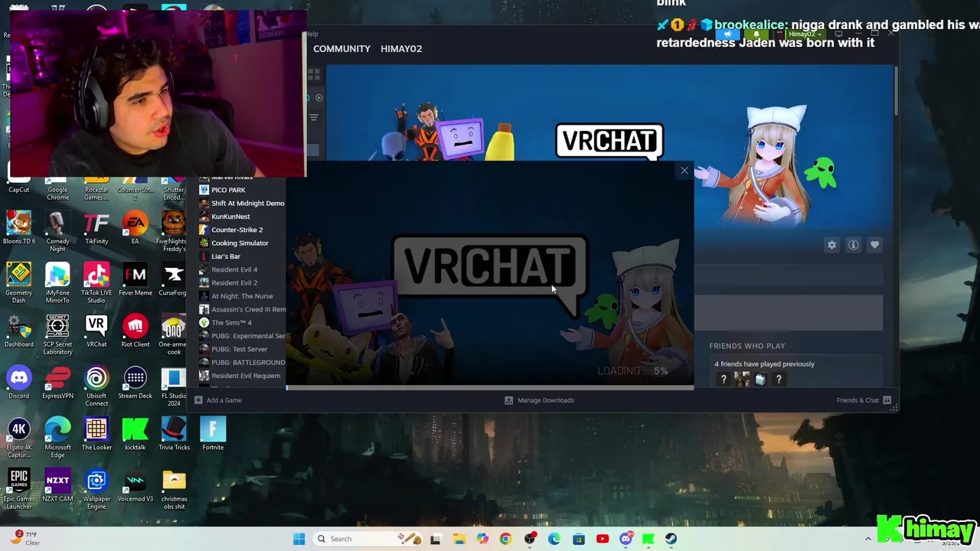Select PUBG: Test Server in library

click(233, 349)
